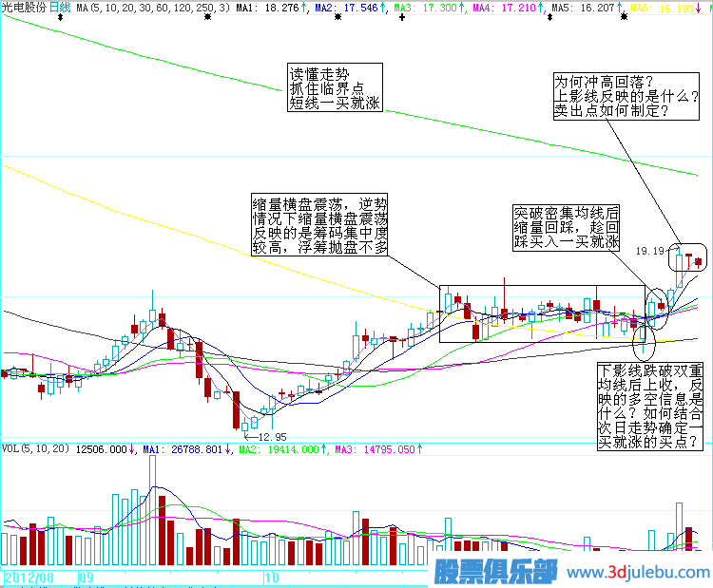The width and height of the screenshot is (713, 588).
Task: Select the 读懂走势 annotation box
Action: tap(335, 88)
